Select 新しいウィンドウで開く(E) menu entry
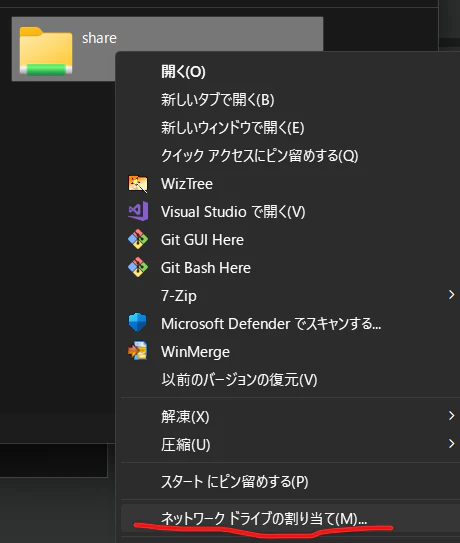Image resolution: width=460 pixels, height=543 pixels. click(232, 128)
